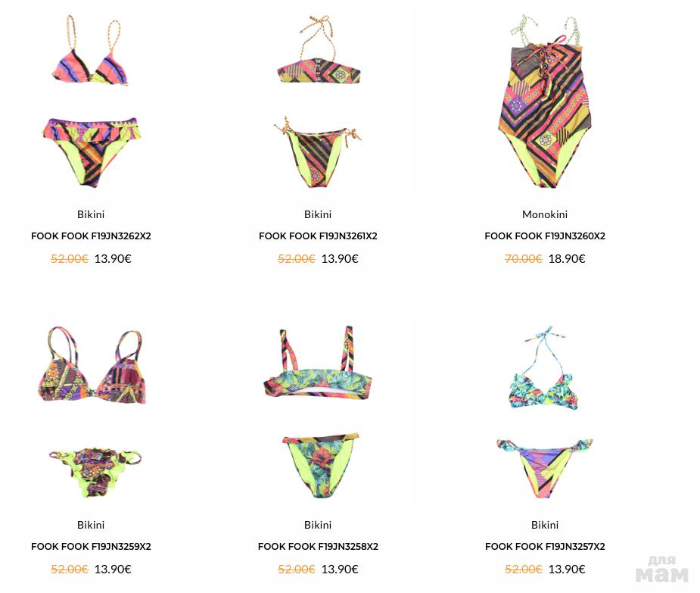The image size is (700, 593).
Task: Click the 13.90€ price under F19JN3257X2
Action: click(x=567, y=570)
